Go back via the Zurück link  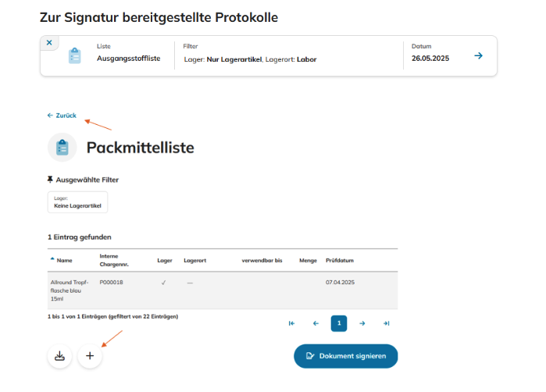(x=62, y=116)
